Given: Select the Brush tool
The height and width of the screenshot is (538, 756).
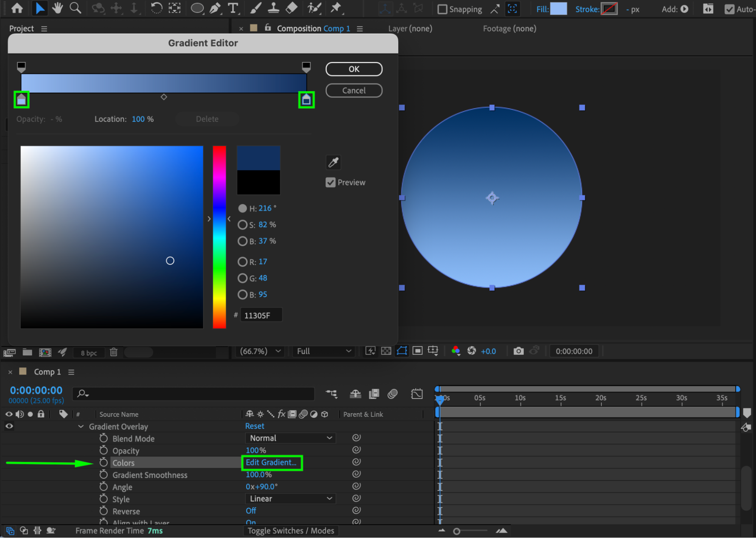Looking at the screenshot, I should (256, 8).
